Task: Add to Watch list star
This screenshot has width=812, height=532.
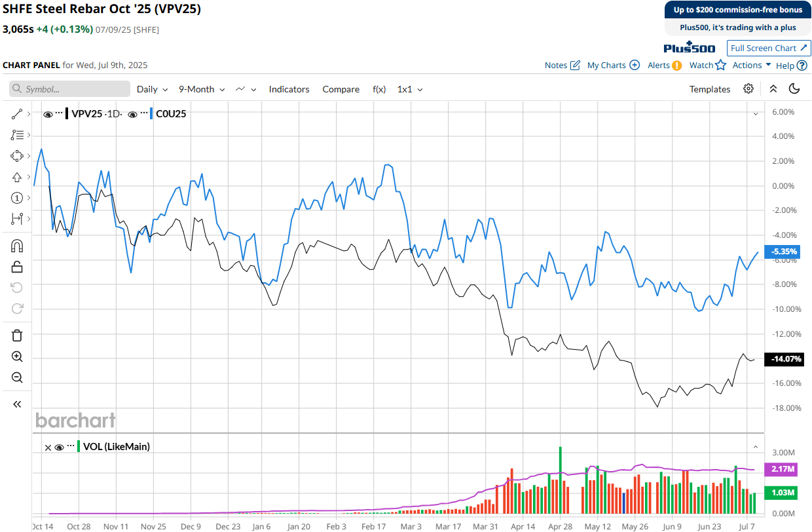Action: pos(708,65)
